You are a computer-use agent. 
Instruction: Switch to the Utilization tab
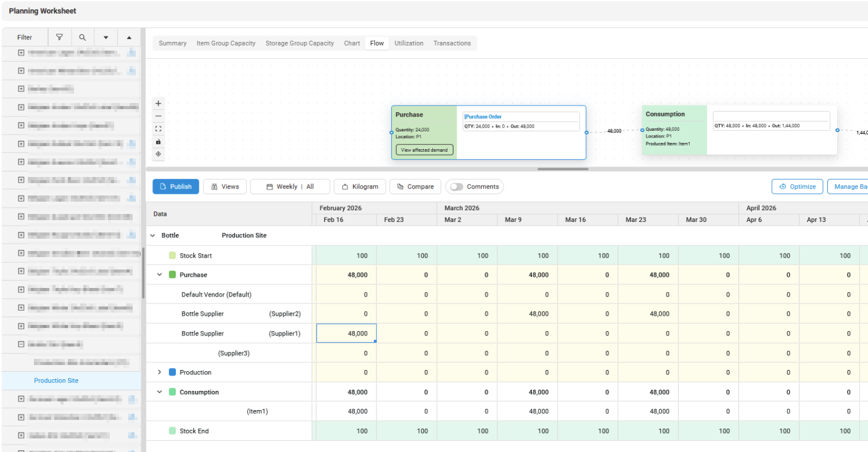point(408,43)
